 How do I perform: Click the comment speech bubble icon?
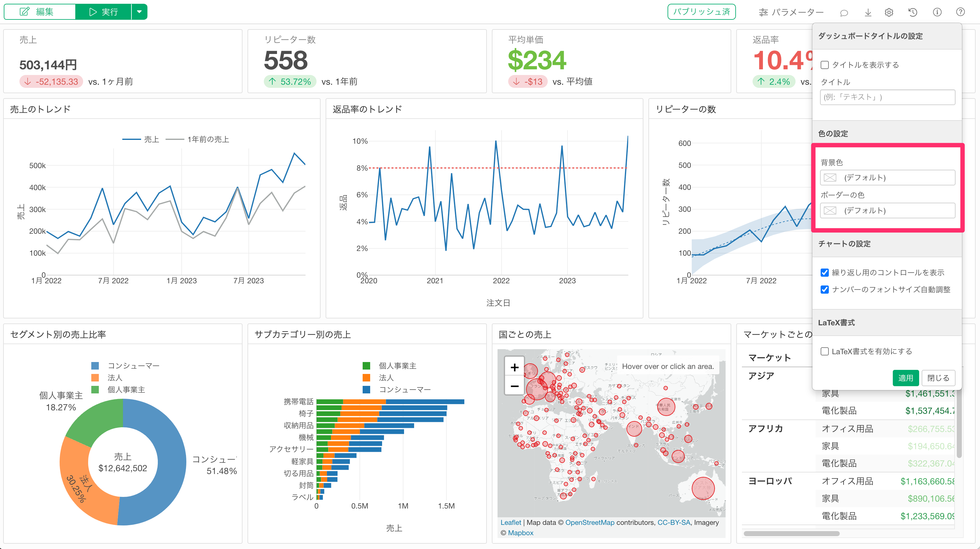[844, 13]
